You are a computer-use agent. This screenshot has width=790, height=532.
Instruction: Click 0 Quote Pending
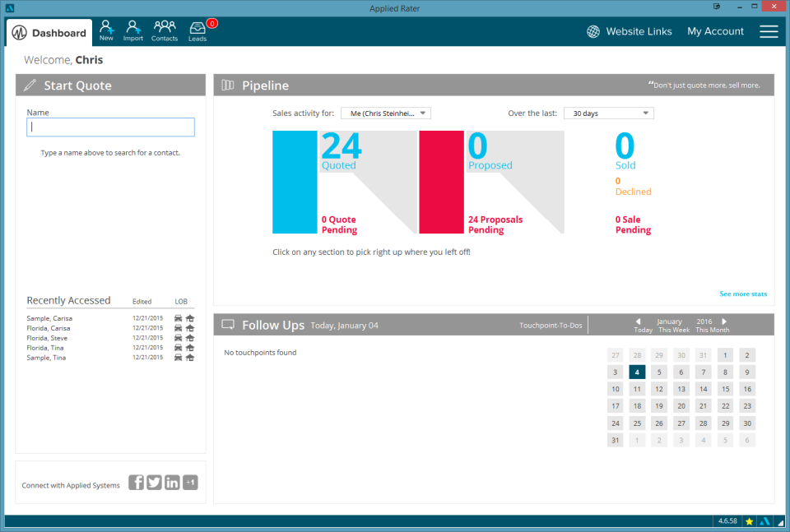pyautogui.click(x=340, y=224)
